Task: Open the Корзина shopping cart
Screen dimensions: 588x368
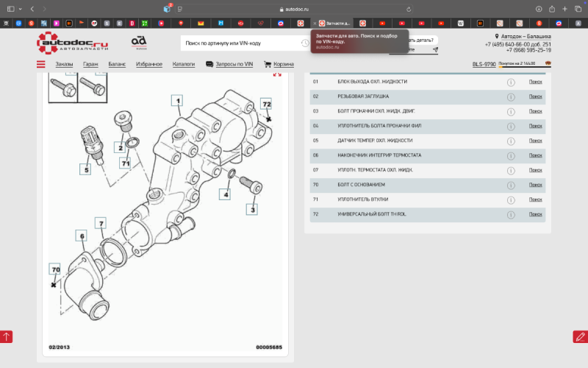Action: point(279,65)
